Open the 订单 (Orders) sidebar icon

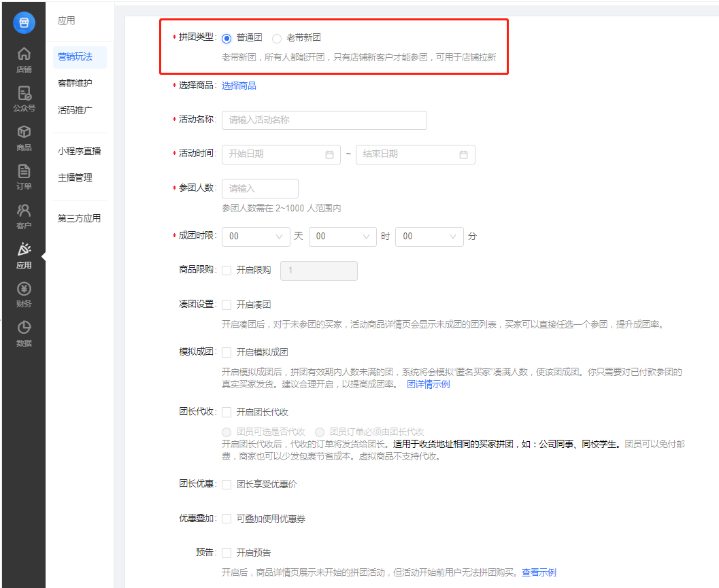pos(24,175)
